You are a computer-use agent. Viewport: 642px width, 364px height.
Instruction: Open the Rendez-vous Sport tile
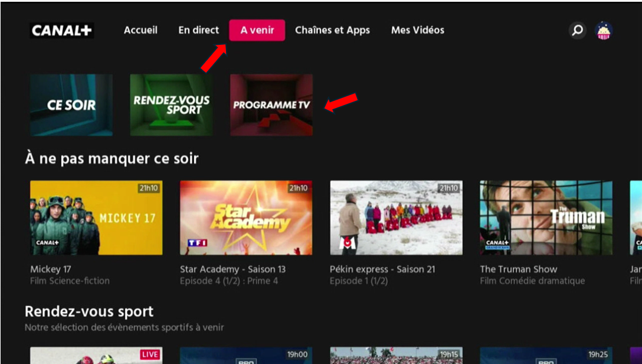(x=171, y=105)
